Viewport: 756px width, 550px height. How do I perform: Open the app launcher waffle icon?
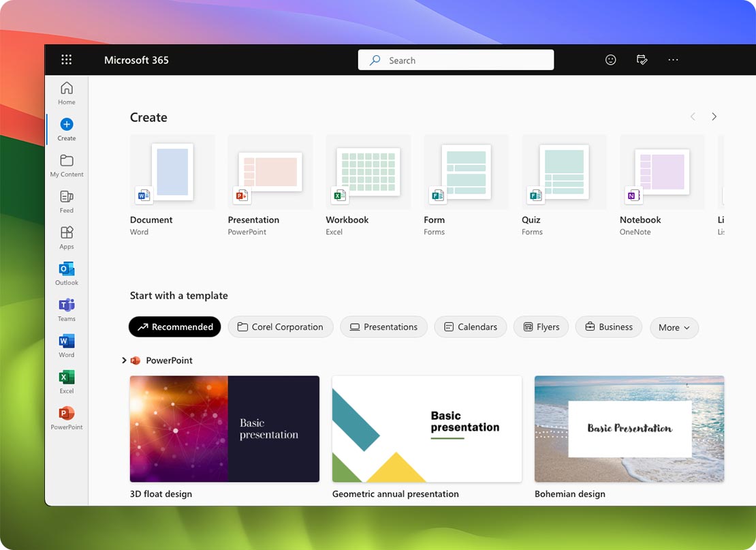click(x=66, y=59)
